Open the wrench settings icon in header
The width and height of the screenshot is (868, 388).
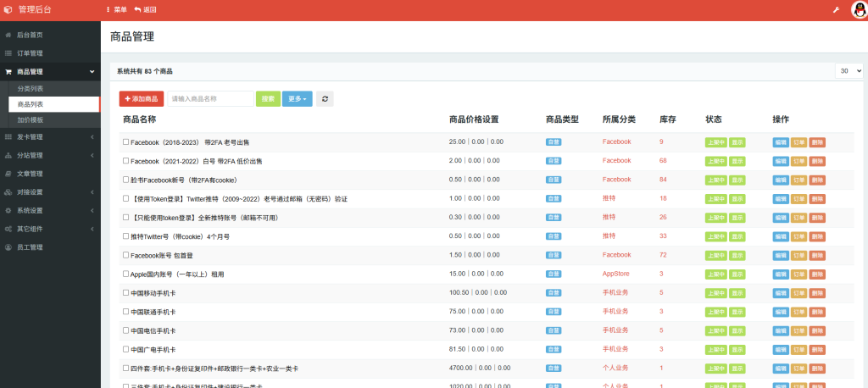click(x=837, y=9)
